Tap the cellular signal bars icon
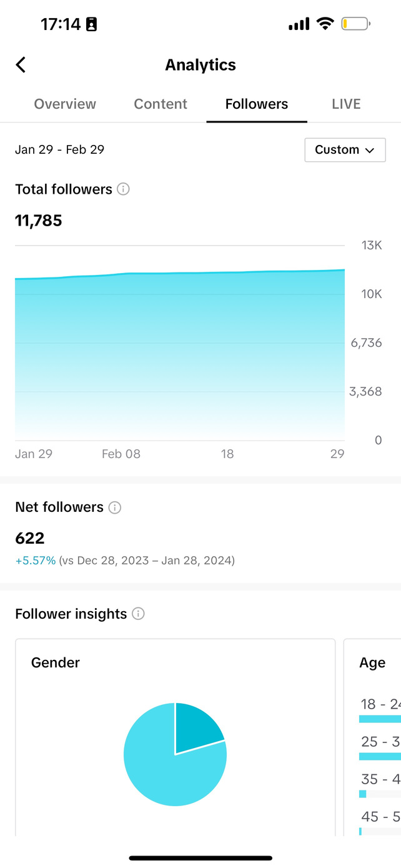401x868 pixels. tap(299, 24)
